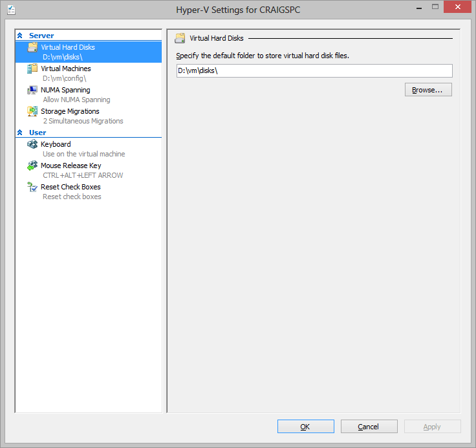Cancel the settings dialog

[x=369, y=427]
